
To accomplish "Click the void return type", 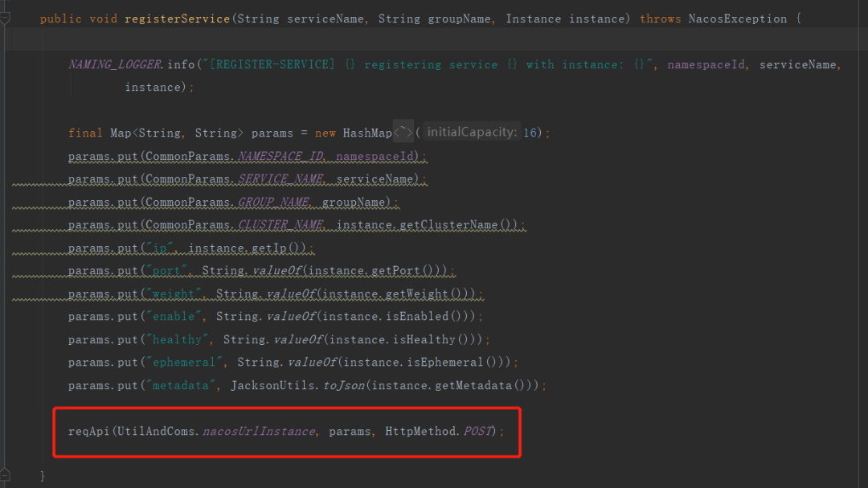I will click(x=103, y=18).
